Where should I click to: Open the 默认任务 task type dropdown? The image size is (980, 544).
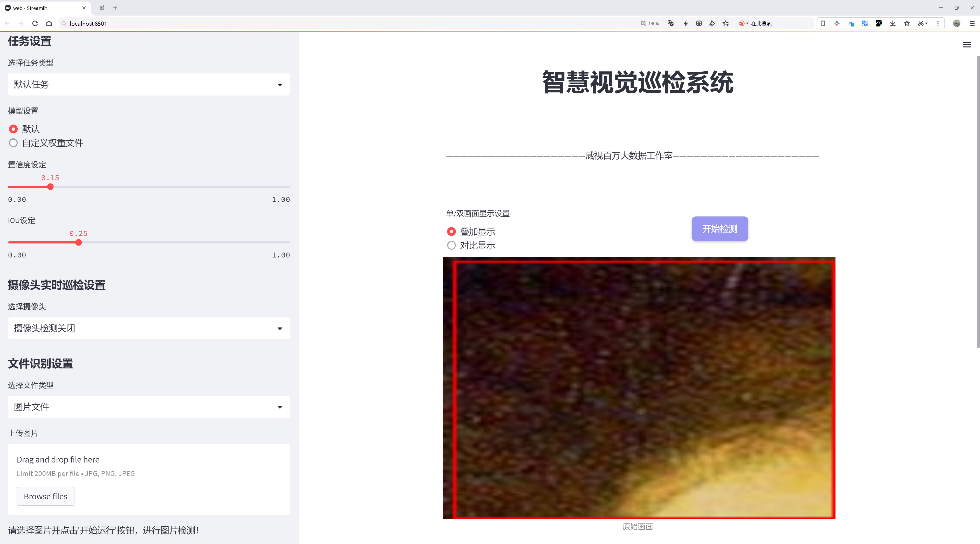pos(149,84)
